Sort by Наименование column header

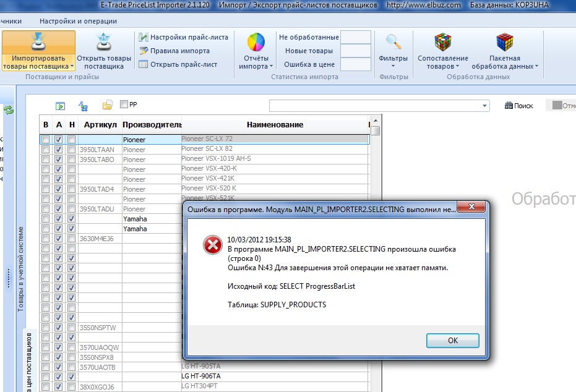(275, 125)
